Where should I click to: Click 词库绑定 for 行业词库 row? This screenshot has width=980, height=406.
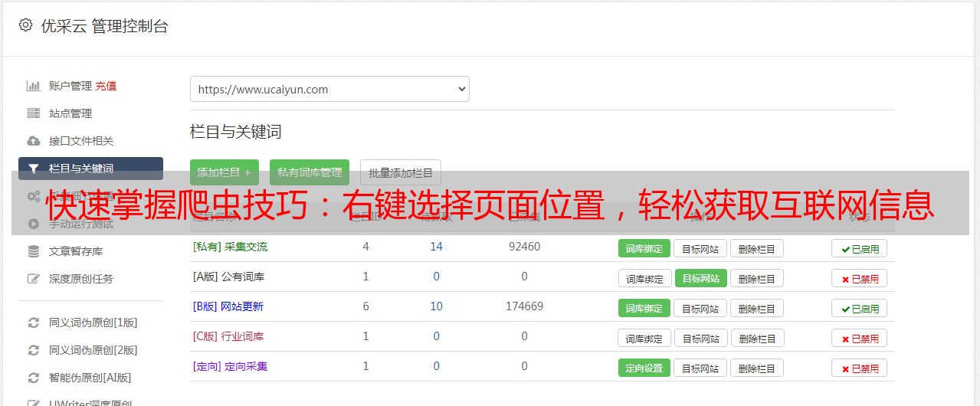[x=644, y=338]
